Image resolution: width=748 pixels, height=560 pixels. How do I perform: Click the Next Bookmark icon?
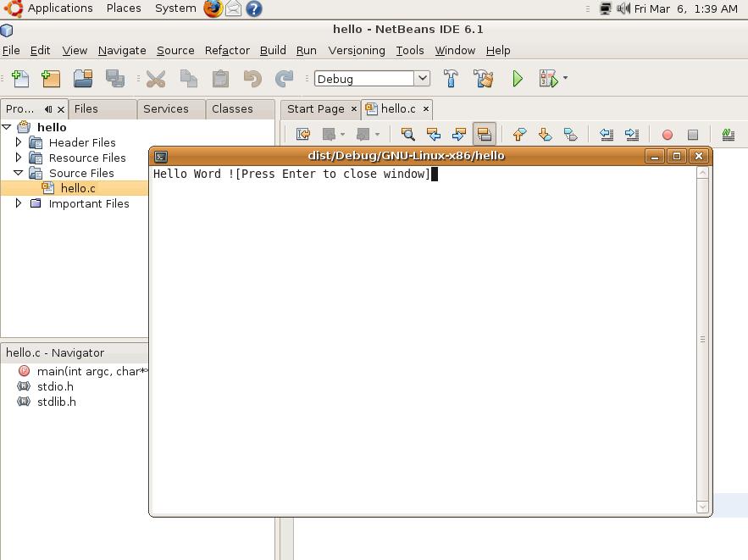click(x=546, y=135)
